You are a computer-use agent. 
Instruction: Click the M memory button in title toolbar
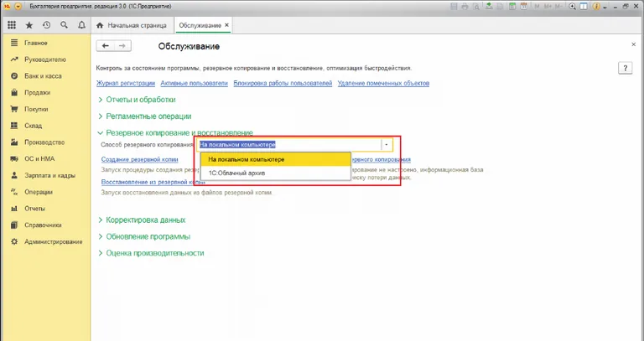pos(538,7)
